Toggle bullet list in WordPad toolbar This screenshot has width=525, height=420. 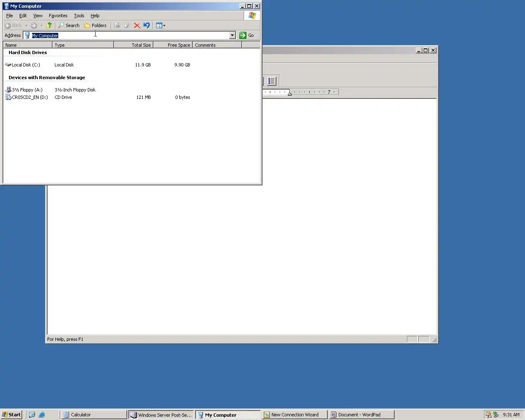[x=271, y=81]
